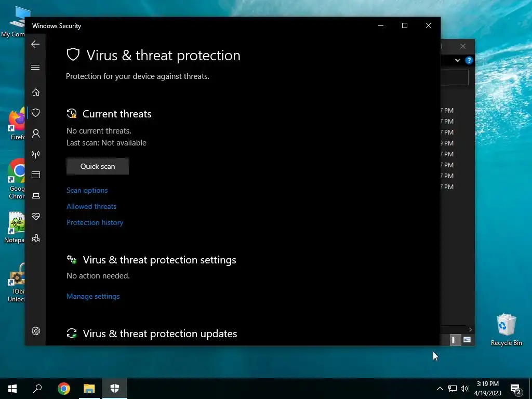532x399 pixels.
Task: Maximize the Windows Security window
Action: (x=404, y=26)
